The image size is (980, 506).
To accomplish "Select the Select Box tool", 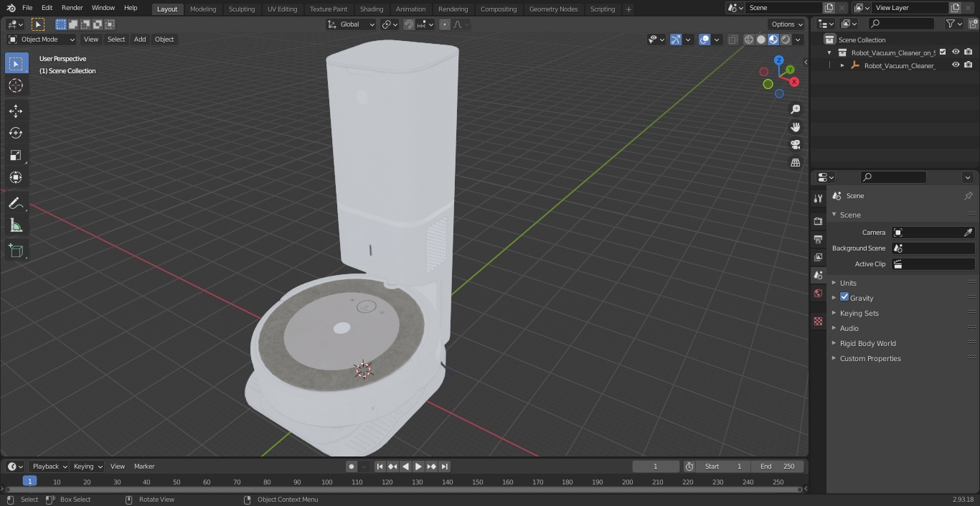I will [16, 63].
